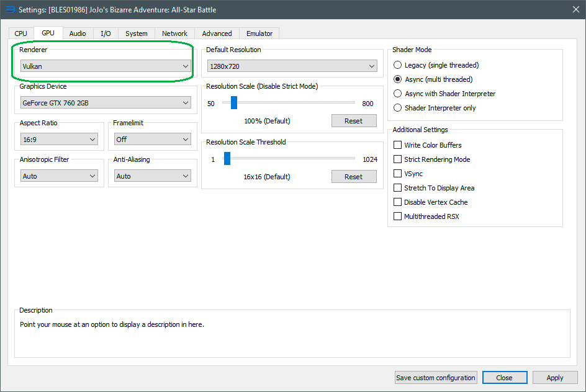Choose Async with Shader Interpreter

(x=444, y=93)
